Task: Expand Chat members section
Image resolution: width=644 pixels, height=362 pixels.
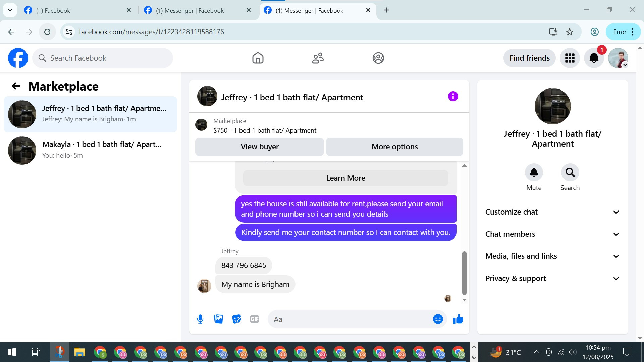Action: coord(552,234)
